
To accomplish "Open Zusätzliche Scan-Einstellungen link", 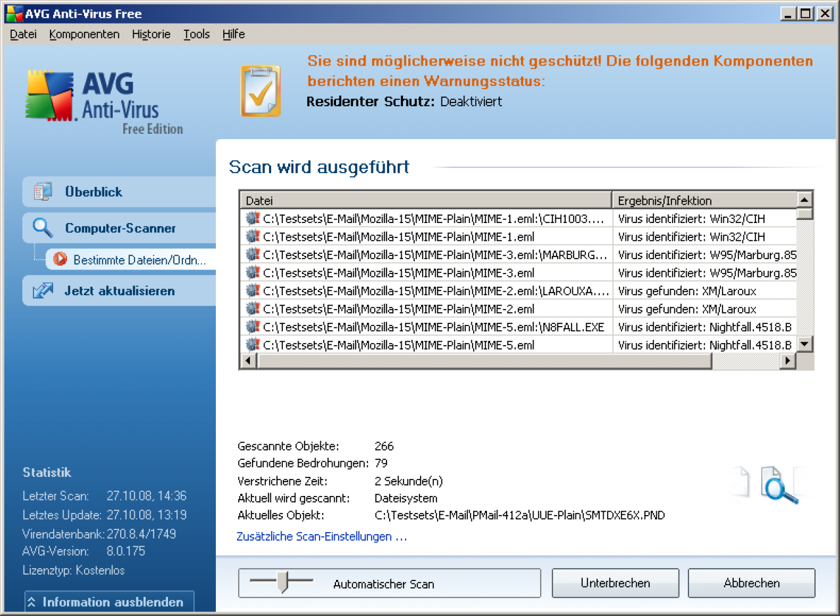I will click(x=322, y=537).
